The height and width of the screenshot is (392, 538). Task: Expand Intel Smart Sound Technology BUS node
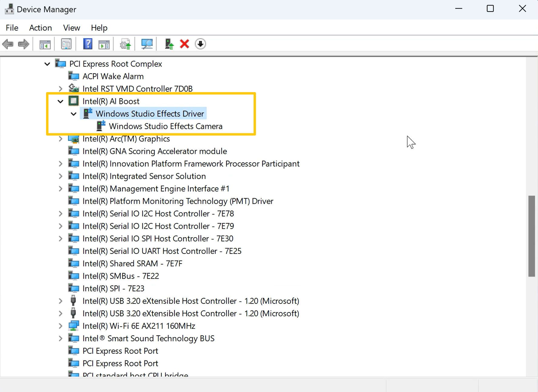click(x=61, y=338)
